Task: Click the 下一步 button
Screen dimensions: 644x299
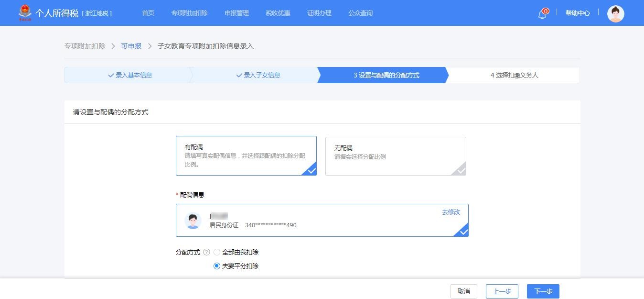Action: click(x=543, y=291)
